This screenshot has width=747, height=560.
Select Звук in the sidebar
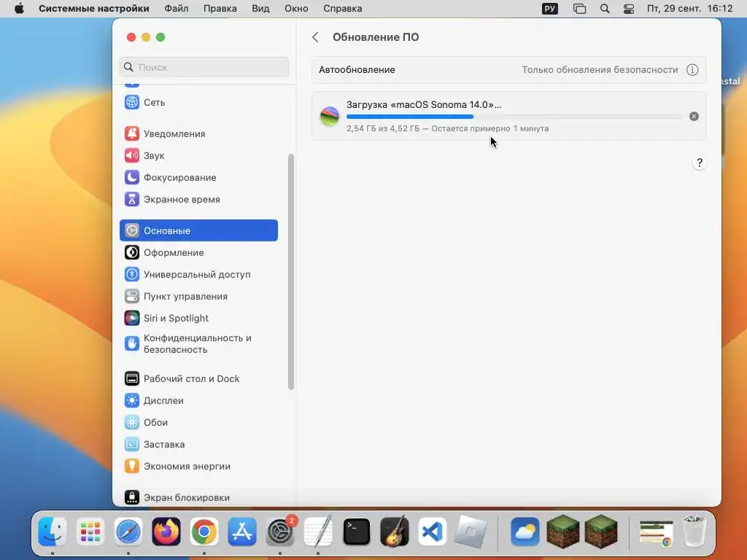198,156
